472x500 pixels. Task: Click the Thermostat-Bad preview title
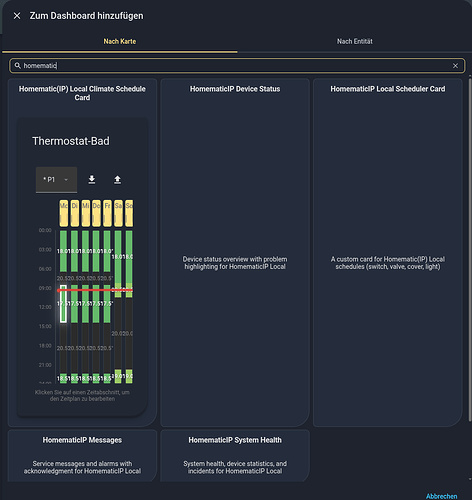(71, 141)
